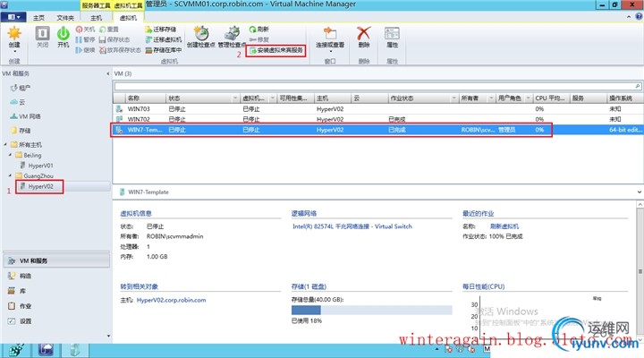Open 管理检查点 manage checkpoints
The image size is (644, 358).
coord(232,37)
